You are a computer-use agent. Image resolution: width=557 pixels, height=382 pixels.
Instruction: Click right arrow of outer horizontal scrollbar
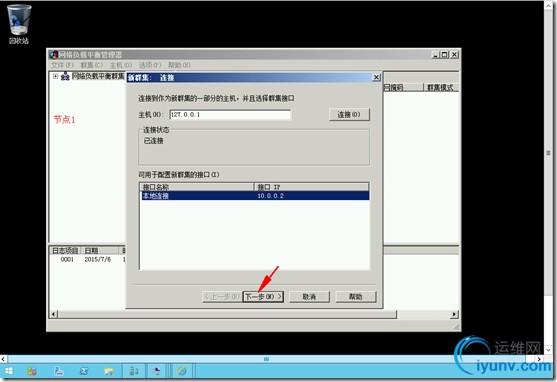[539, 359]
